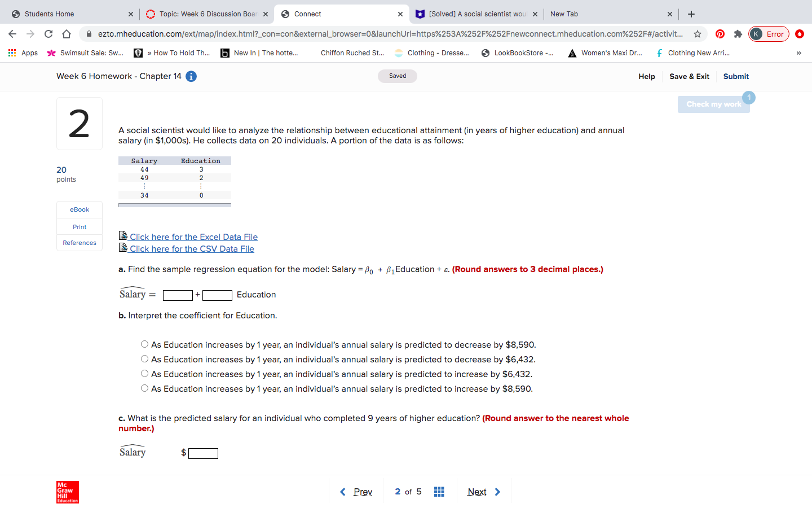
Task: Open the Women's Maxi Dr... bookmark
Action: [605, 53]
